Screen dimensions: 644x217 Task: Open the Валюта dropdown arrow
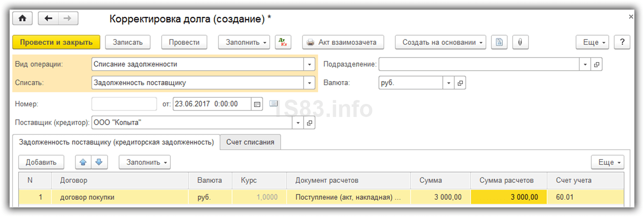point(449,83)
